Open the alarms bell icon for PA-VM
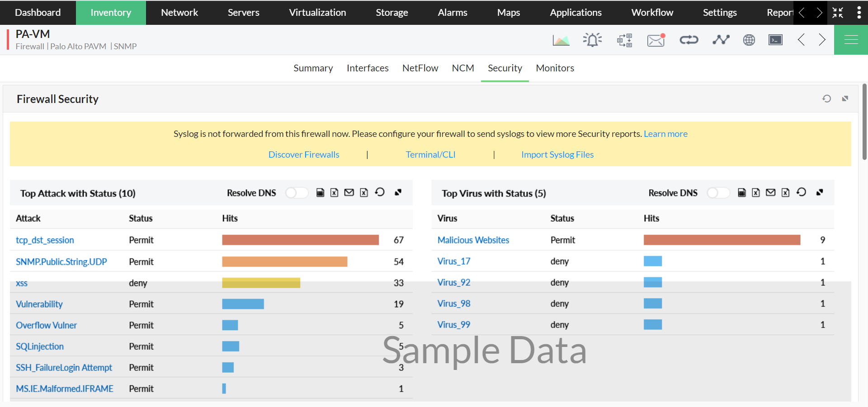The image size is (868, 407). pyautogui.click(x=592, y=40)
